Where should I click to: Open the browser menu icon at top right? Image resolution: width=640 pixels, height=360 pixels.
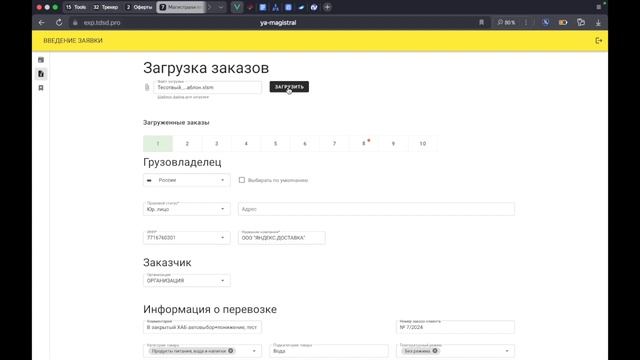tap(598, 7)
